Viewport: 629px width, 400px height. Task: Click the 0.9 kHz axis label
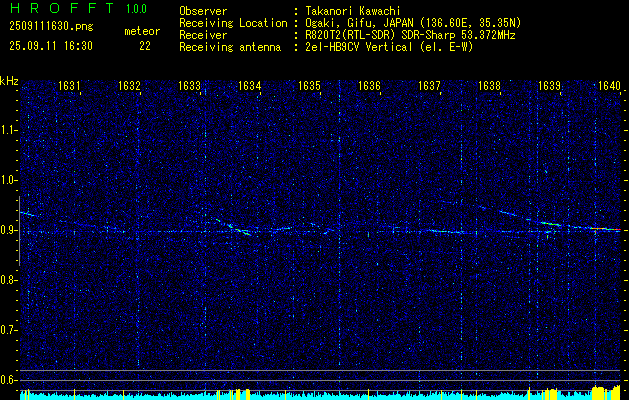tap(8, 230)
